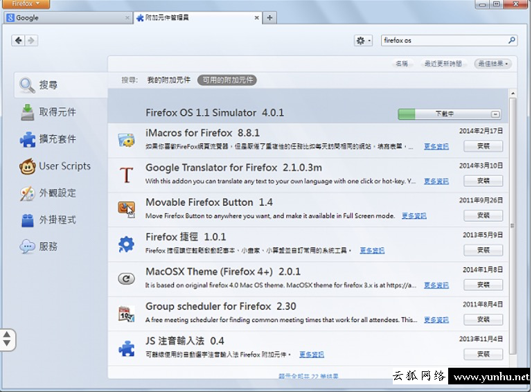Viewport: 532px width, 392px height.
Task: Open 更多資訊 link for Group scheduler
Action: (436, 320)
